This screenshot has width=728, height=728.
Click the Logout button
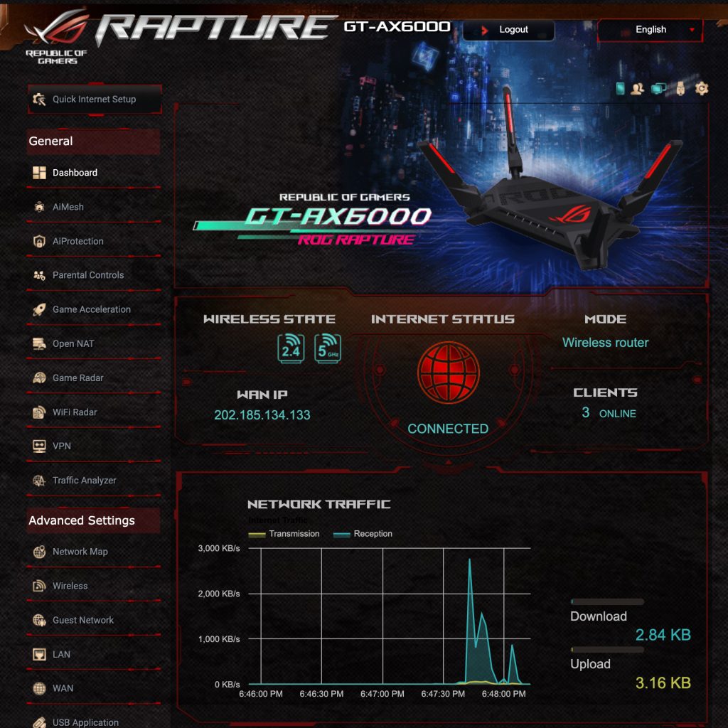(x=508, y=30)
